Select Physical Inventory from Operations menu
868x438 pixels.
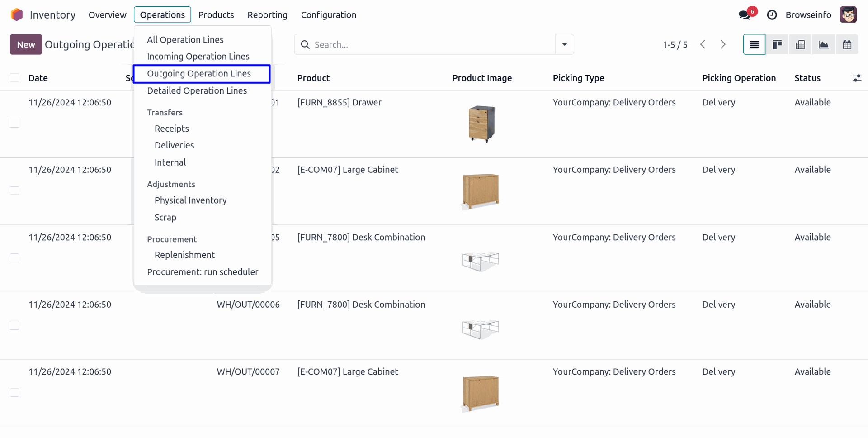click(190, 200)
